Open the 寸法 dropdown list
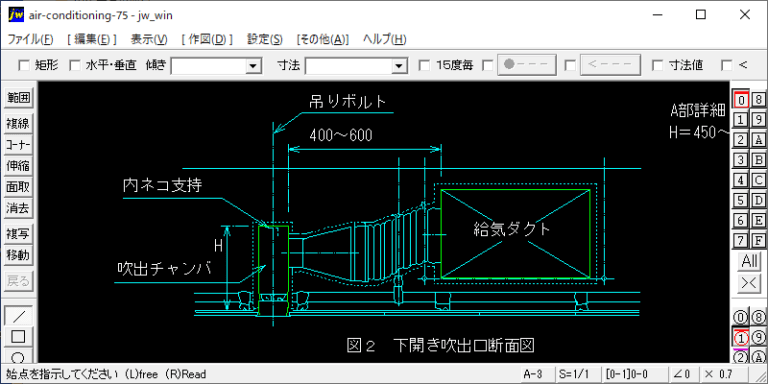 click(400, 66)
